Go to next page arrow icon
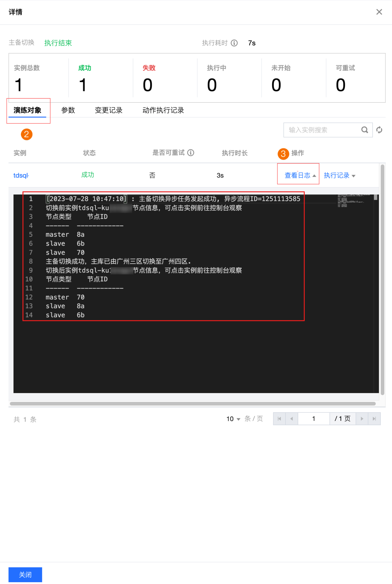 pos(362,419)
